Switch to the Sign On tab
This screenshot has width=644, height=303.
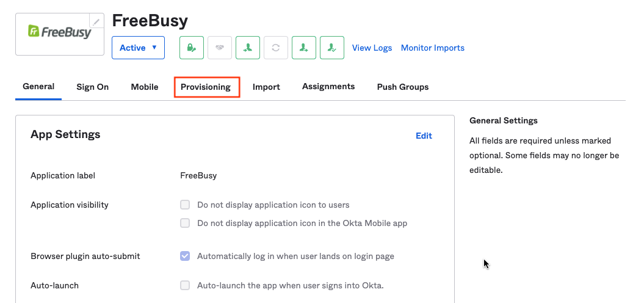click(92, 87)
